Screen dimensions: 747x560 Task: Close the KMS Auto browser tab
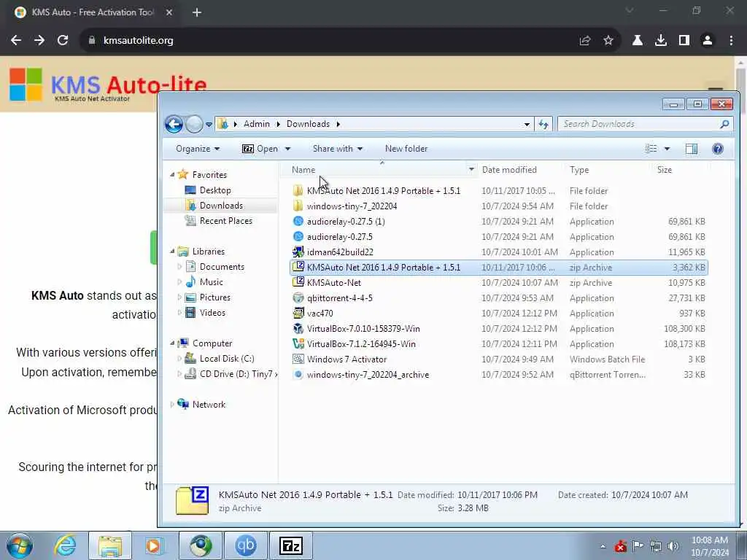[x=169, y=12]
